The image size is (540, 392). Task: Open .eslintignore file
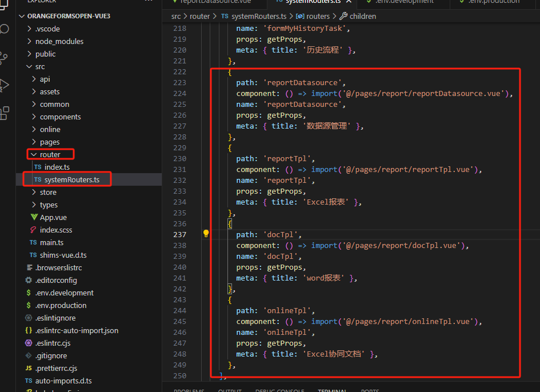pyautogui.click(x=56, y=318)
